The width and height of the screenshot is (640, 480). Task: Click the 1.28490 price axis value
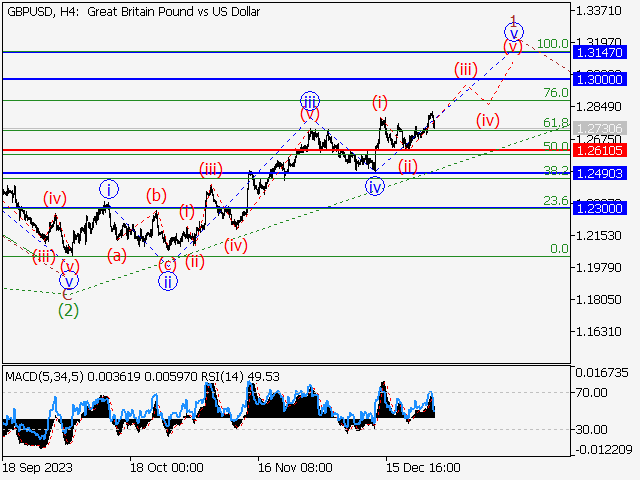[598, 107]
